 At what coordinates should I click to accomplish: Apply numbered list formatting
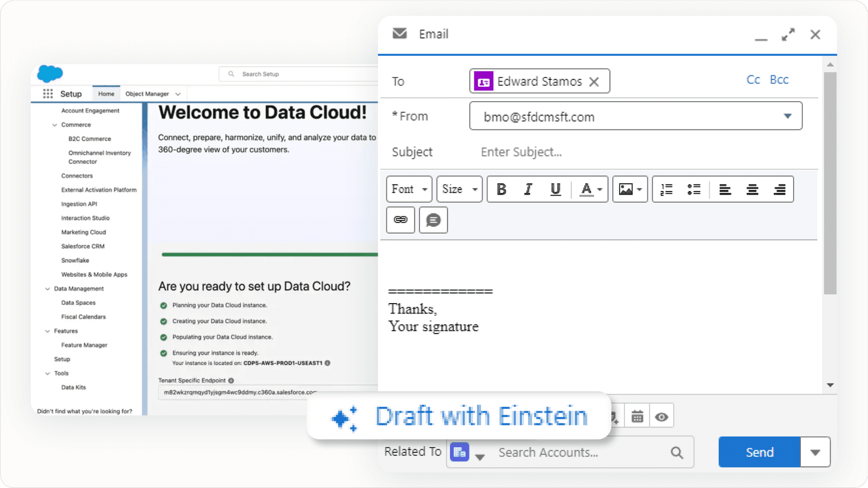point(666,189)
